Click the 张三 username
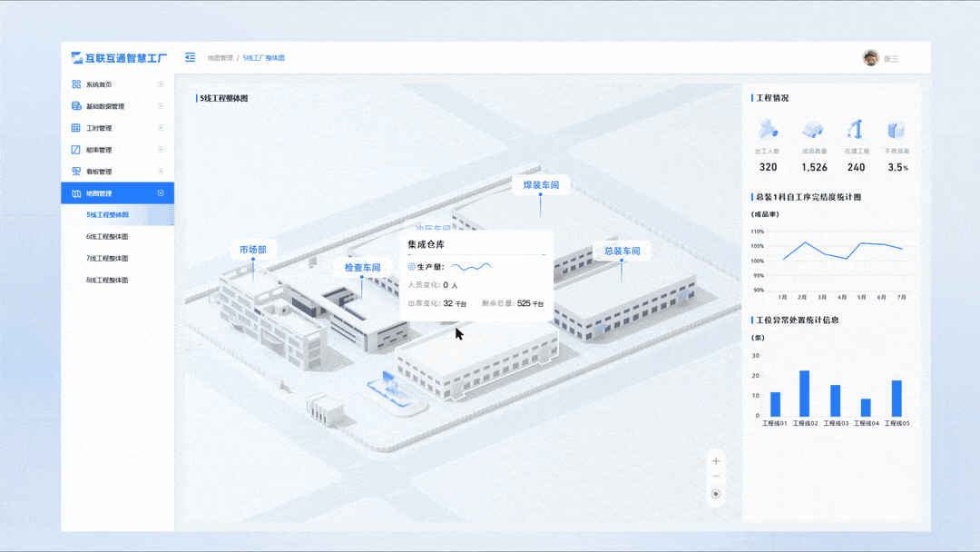980x552 pixels. tap(891, 59)
